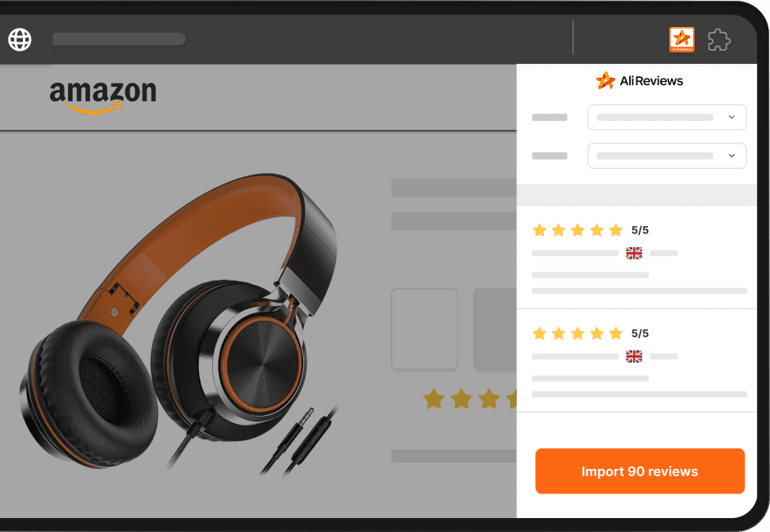Screen dimensions: 770x532
Task: Click the puzzle piece extensions icon
Action: pyautogui.click(x=719, y=40)
